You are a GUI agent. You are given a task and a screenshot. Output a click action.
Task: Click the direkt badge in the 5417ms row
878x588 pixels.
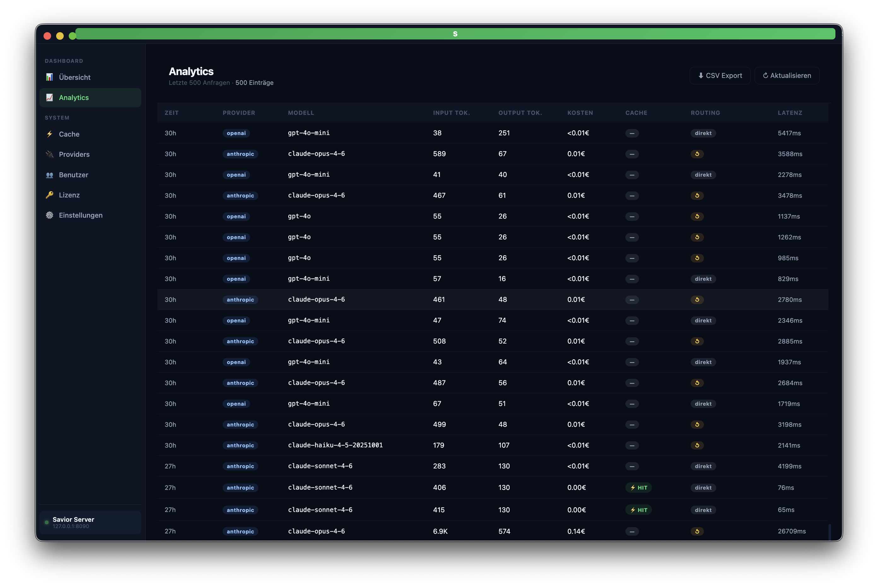click(703, 133)
